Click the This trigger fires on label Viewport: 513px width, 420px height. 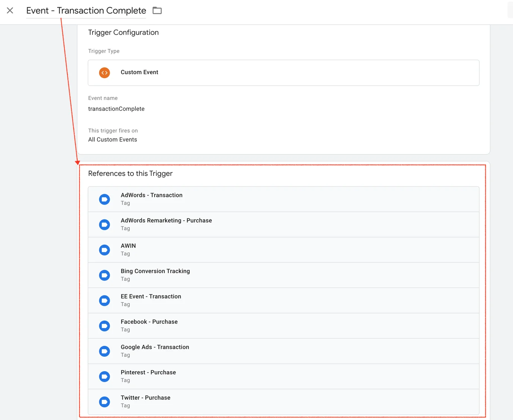[113, 130]
